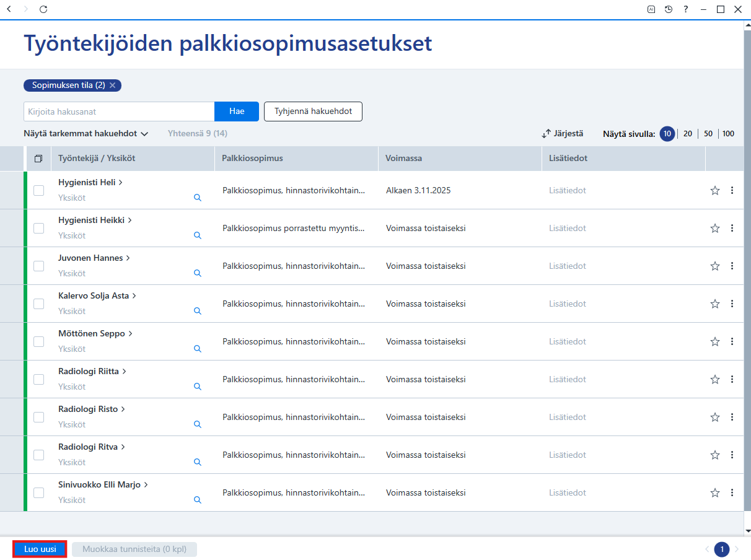Select the Juvonen Hannes row checkbox

[x=38, y=266]
